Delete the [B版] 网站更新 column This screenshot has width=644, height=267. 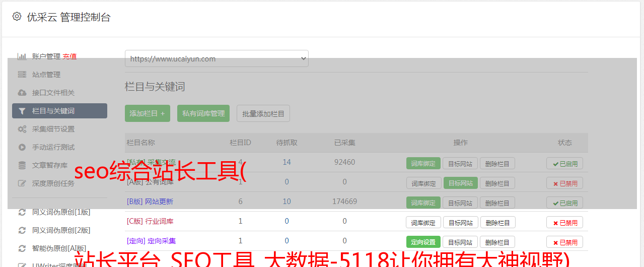tap(497, 203)
